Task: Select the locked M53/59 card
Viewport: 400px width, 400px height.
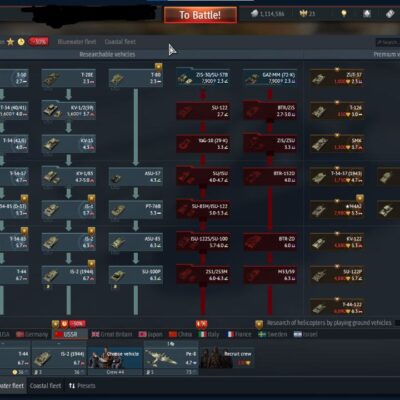Action: pyautogui.click(x=270, y=275)
